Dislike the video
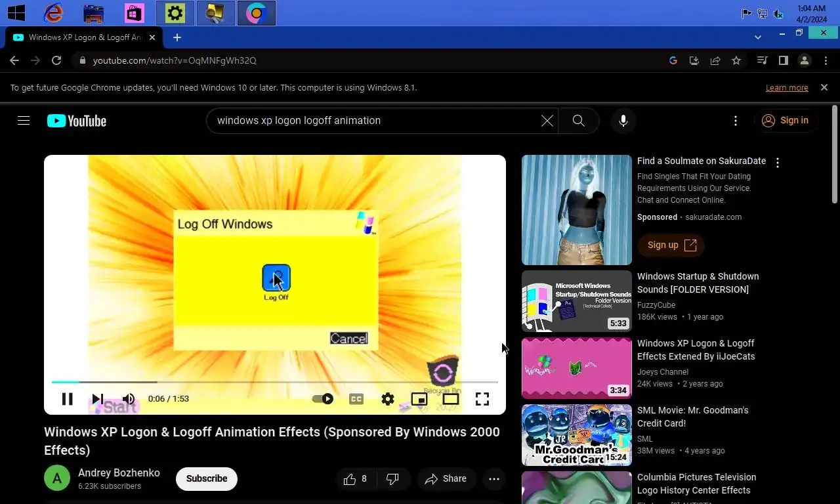 [392, 479]
